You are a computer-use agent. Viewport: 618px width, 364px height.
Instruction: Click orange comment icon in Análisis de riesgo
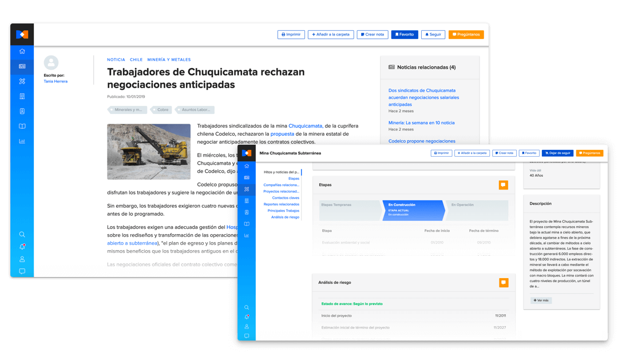504,283
